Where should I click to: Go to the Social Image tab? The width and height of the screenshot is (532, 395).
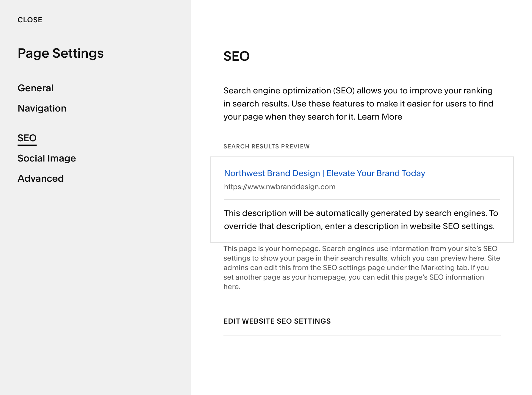(x=47, y=158)
